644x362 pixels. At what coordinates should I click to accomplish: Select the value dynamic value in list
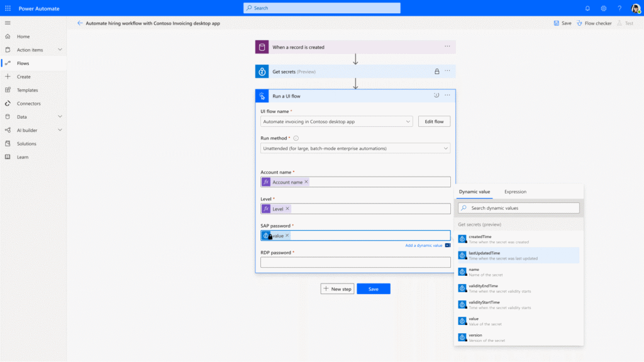point(519,321)
